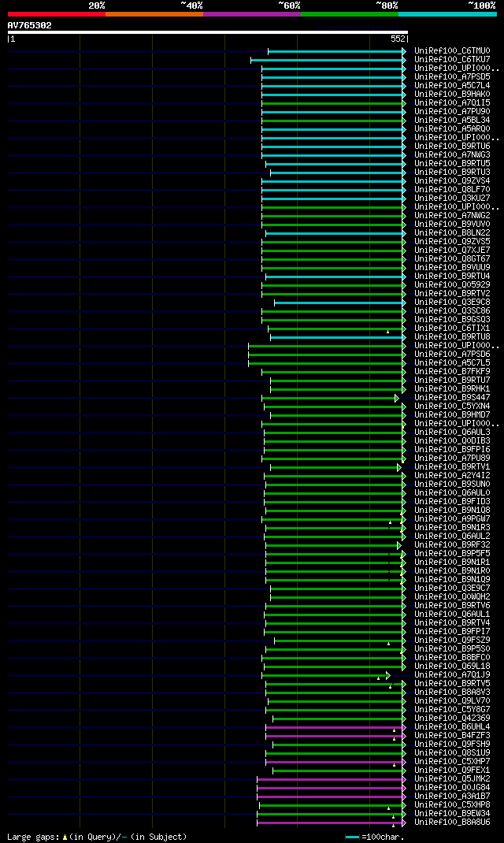Select the UniRef100_Q8S1U9 label
Image resolution: width=504 pixels, height=843 pixels.
click(x=452, y=752)
